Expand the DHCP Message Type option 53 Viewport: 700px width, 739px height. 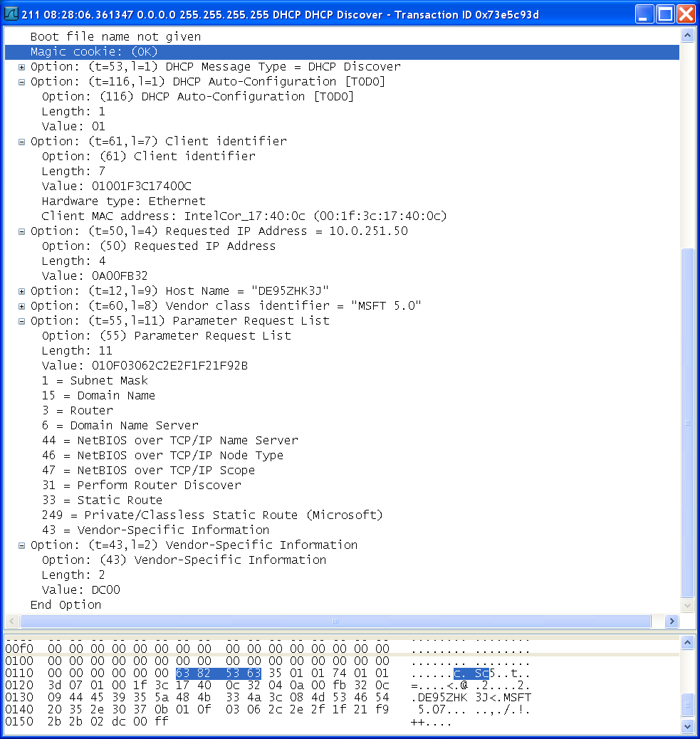(21, 68)
